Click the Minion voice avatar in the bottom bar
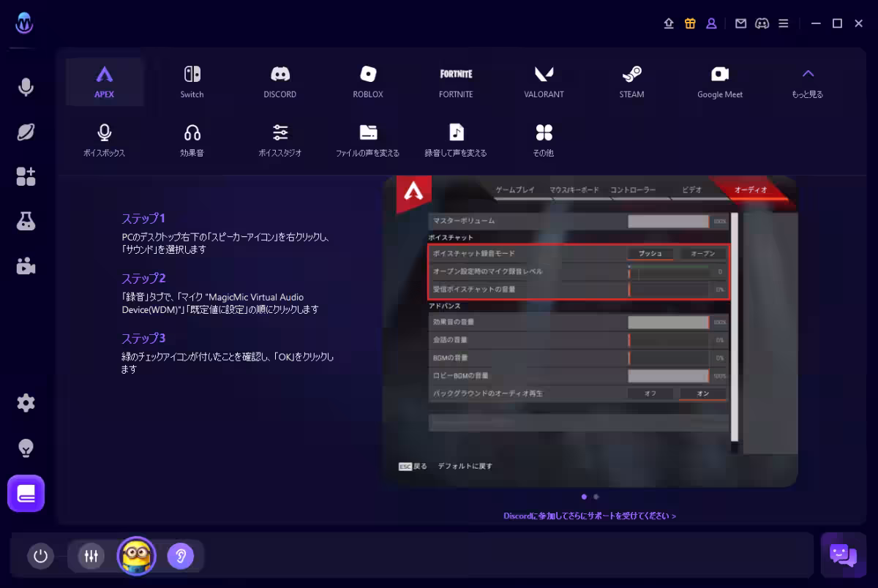Image resolution: width=878 pixels, height=588 pixels. pyautogui.click(x=136, y=556)
